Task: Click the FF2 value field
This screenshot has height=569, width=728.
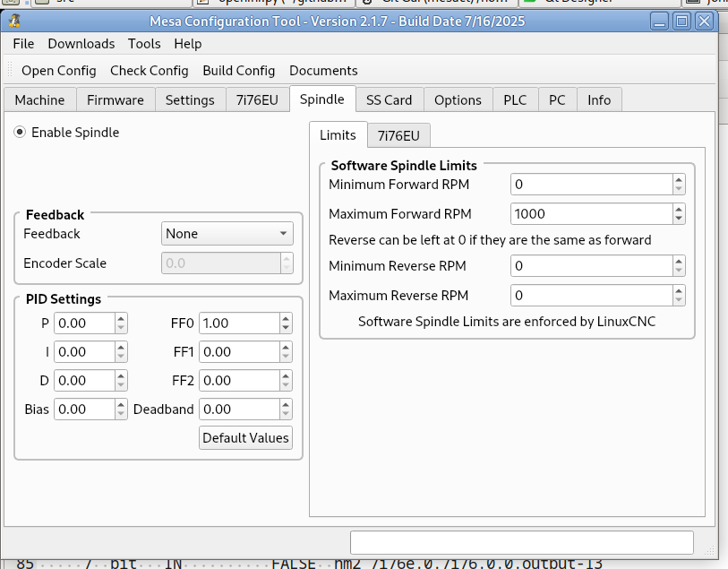Action: click(240, 381)
